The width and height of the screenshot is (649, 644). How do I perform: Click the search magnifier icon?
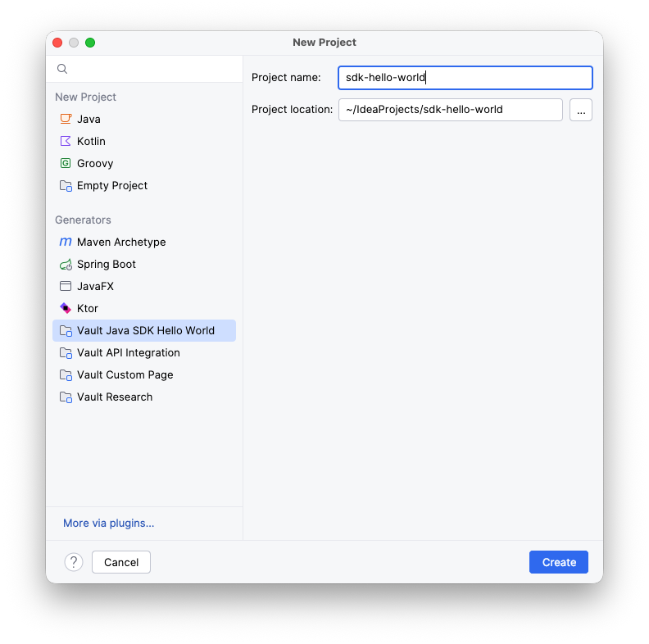pos(62,69)
